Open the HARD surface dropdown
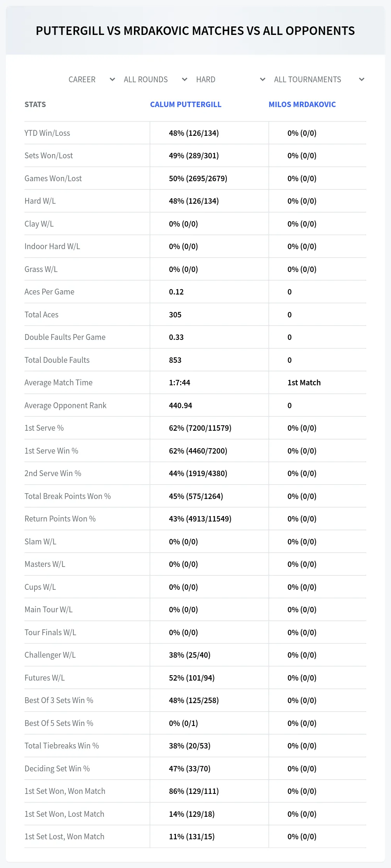391x868 pixels. [230, 80]
